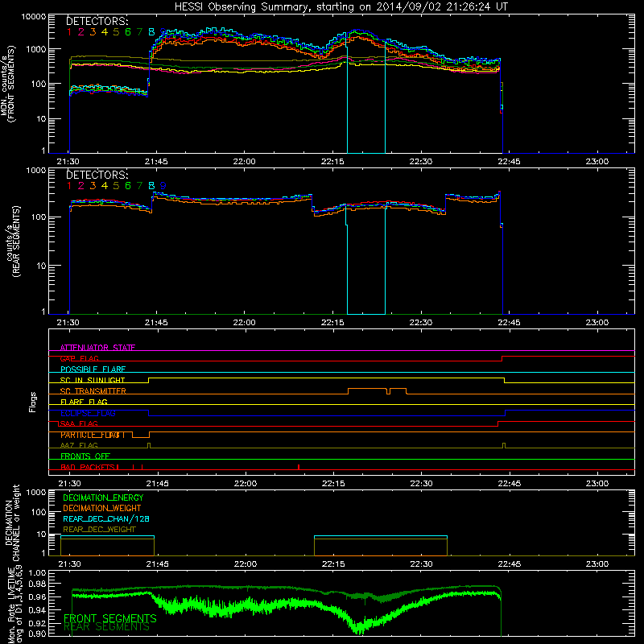Click the REAR_DEC_CHAN/128 legend entry
Screen dimensions: 644x644
coord(106,518)
